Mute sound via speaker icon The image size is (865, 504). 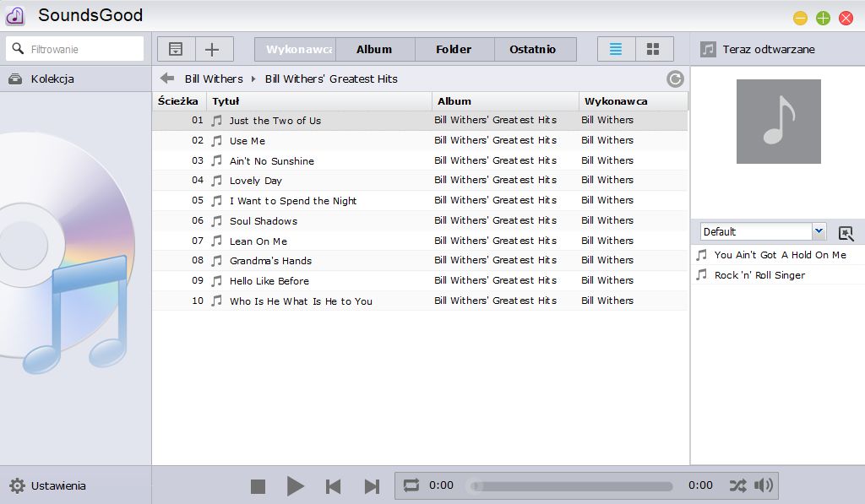click(764, 485)
